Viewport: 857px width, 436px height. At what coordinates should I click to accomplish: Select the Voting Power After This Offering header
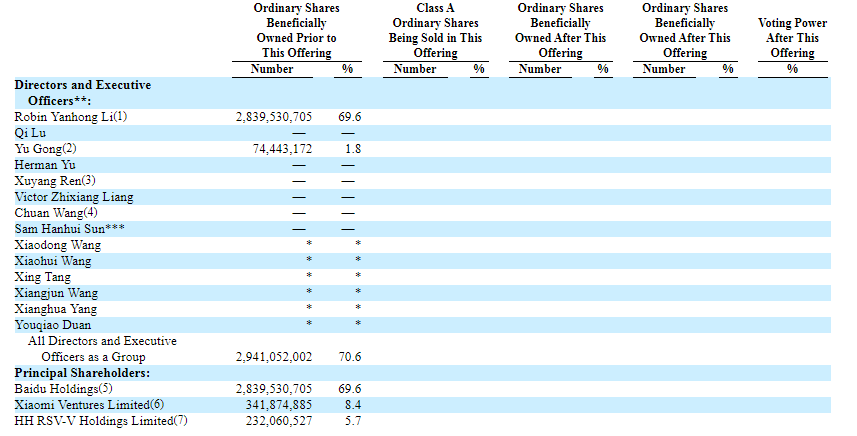pos(793,38)
